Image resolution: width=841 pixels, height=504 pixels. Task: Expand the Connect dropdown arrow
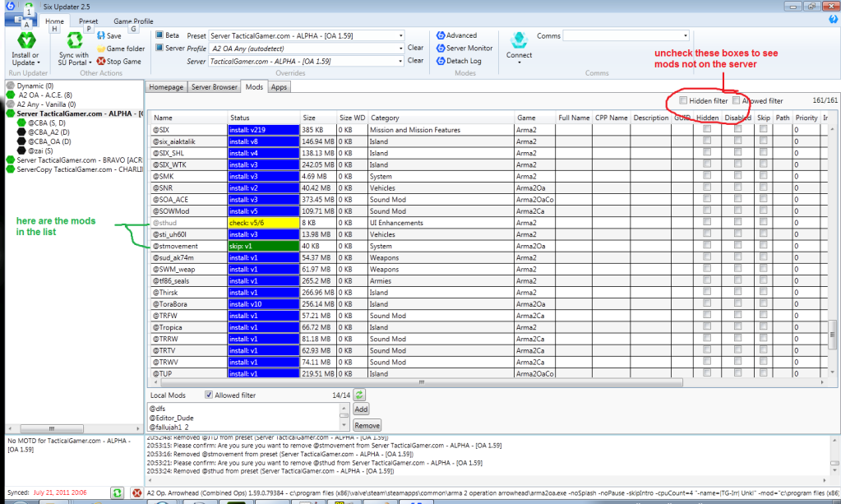[x=520, y=62]
